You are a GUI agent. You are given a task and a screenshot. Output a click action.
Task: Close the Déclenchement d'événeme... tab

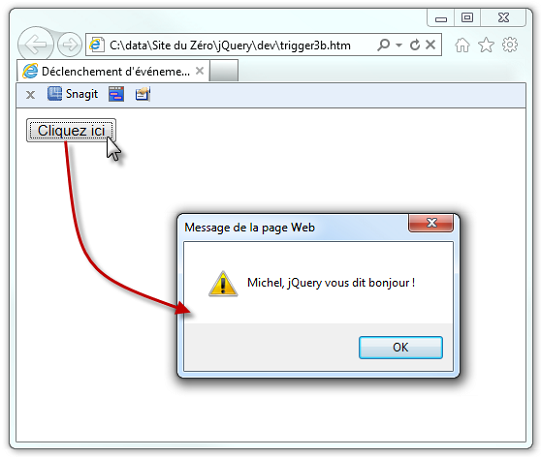[x=199, y=71]
